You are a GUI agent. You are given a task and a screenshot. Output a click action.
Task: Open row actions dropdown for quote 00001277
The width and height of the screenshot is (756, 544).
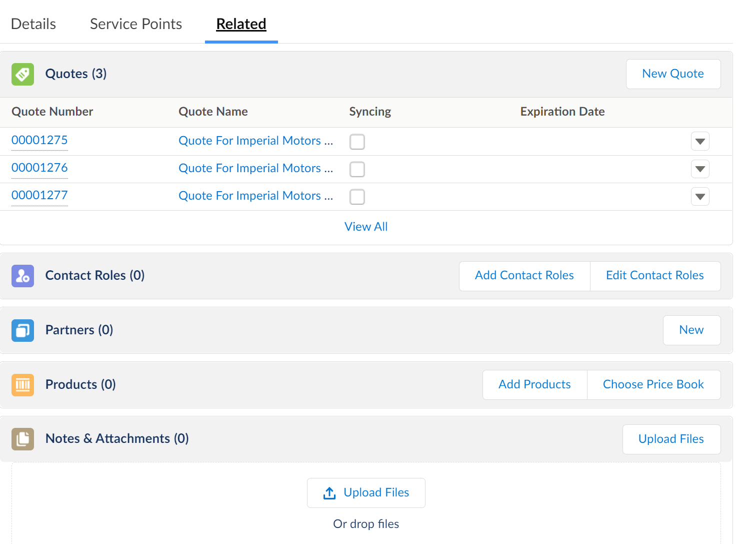coord(700,196)
